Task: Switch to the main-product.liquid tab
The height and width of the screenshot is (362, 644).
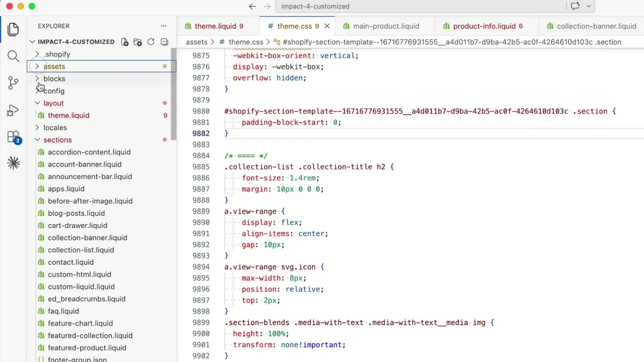Action: 386,26
